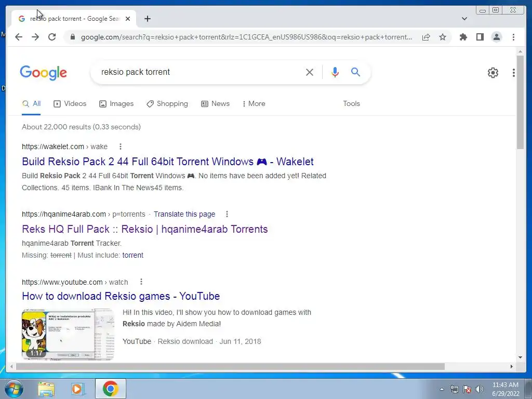Open the Windows Start menu

click(13, 389)
